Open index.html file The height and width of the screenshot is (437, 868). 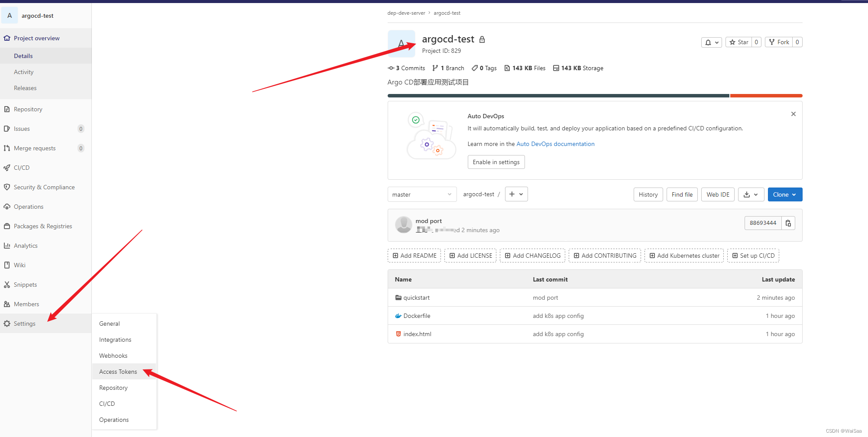click(417, 334)
